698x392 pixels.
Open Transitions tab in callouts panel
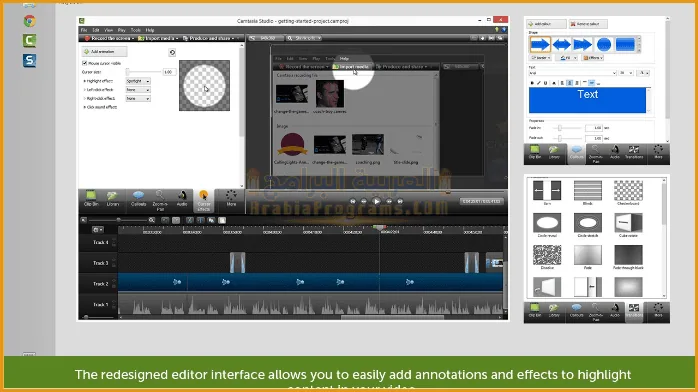click(x=634, y=153)
